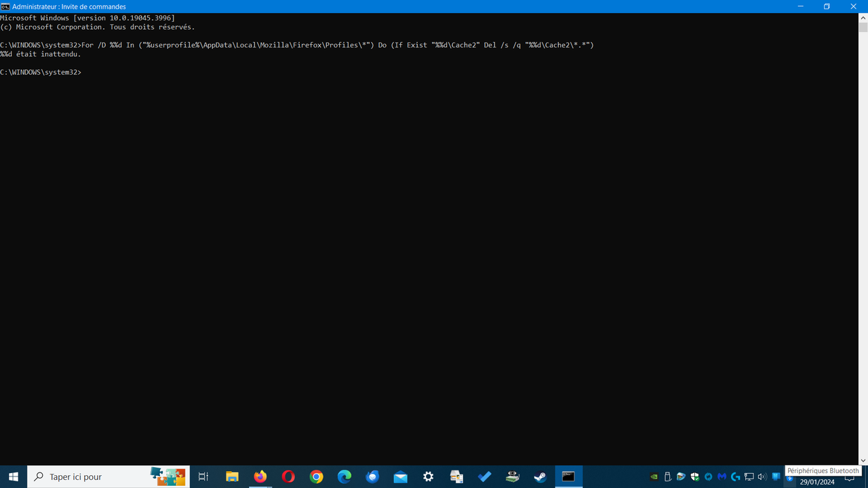This screenshot has width=868, height=488.
Task: Safely remove USB hardware from the tray
Action: 667,476
